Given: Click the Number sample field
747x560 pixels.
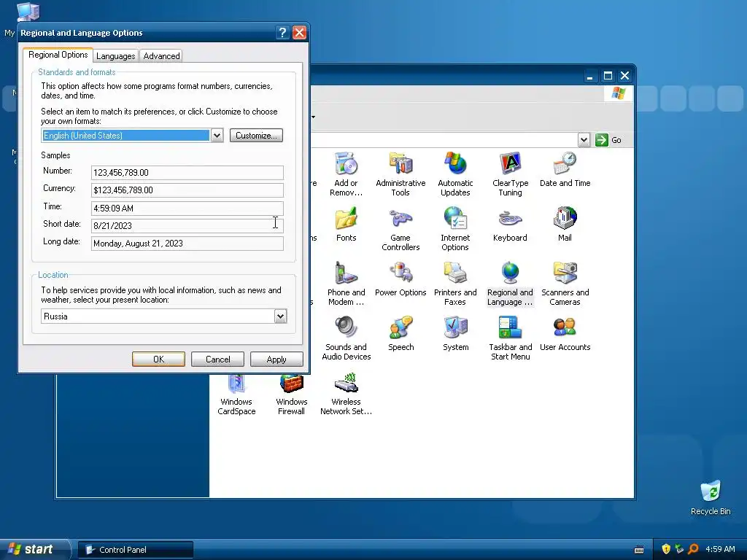Looking at the screenshot, I should point(187,172).
